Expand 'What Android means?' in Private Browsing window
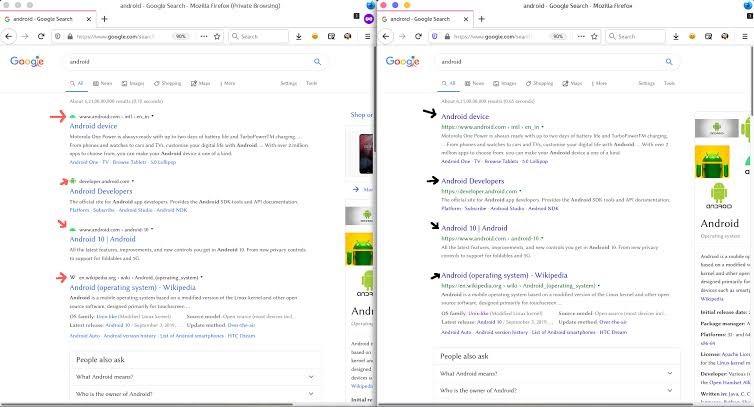This screenshot has width=754, height=407. tap(197, 377)
